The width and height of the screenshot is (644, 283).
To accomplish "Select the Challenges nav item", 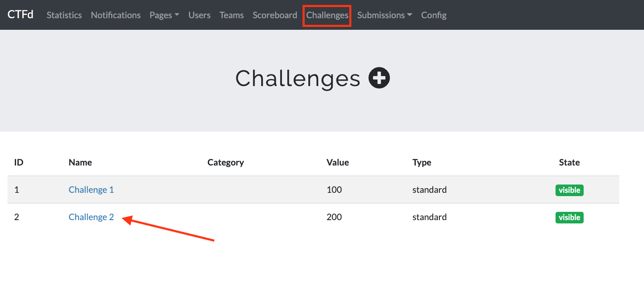I will pyautogui.click(x=327, y=15).
